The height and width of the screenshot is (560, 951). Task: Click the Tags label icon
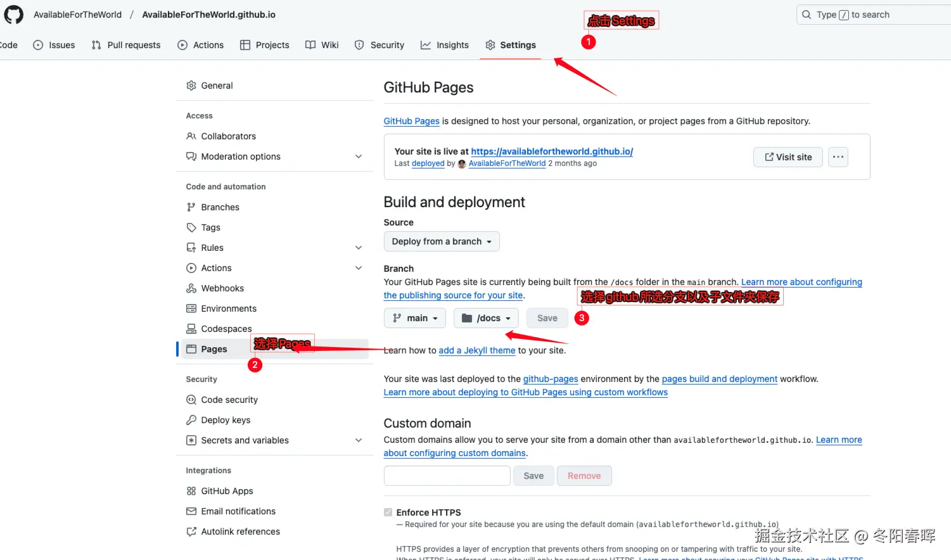(191, 227)
